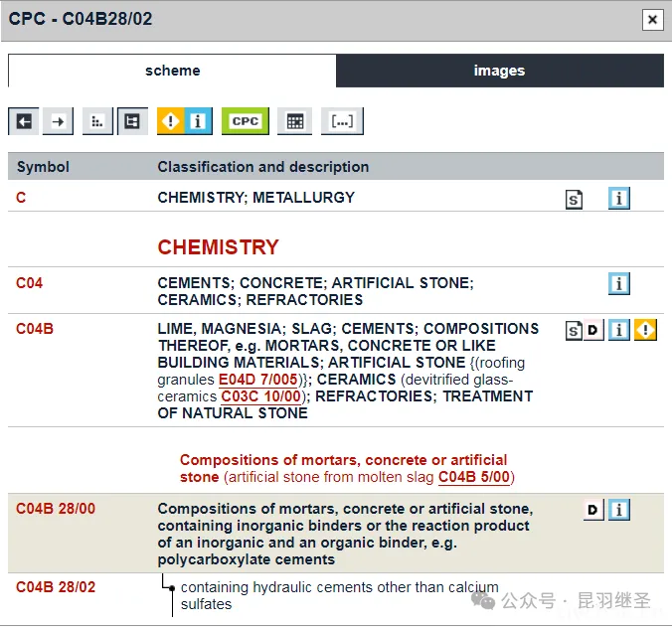This screenshot has width=672, height=627.
Task: Toggle the tree view layout button
Action: [132, 121]
